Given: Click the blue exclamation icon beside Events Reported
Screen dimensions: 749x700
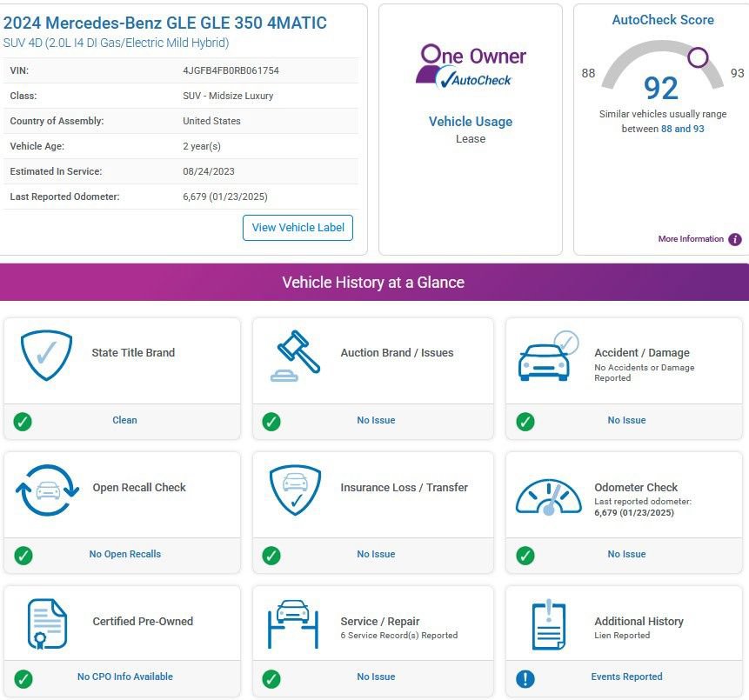Looking at the screenshot, I should coord(525,678).
